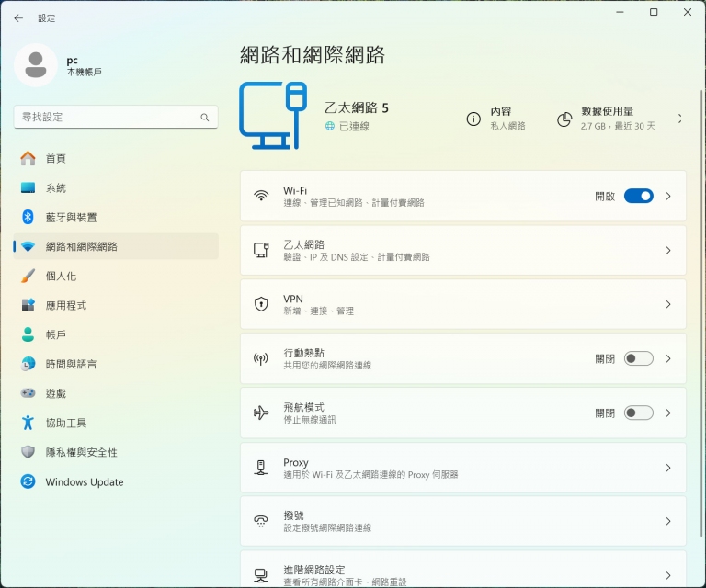Select 個人化 in the sidebar
The height and width of the screenshot is (588, 706).
(116, 276)
